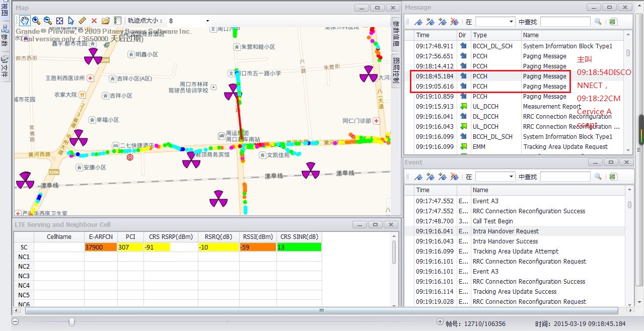Click the E-ARFCN value 37900 cell

pos(101,247)
